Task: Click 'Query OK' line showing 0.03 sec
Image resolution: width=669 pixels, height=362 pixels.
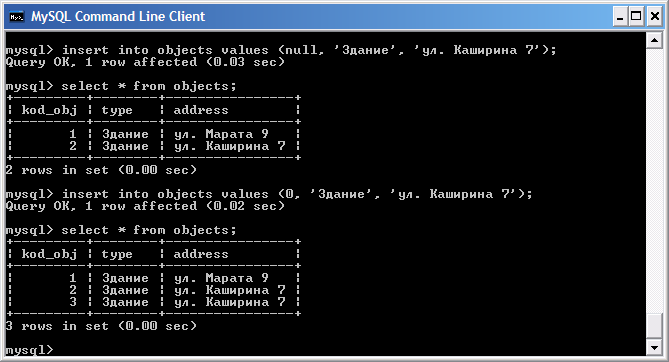Action: click(145, 62)
